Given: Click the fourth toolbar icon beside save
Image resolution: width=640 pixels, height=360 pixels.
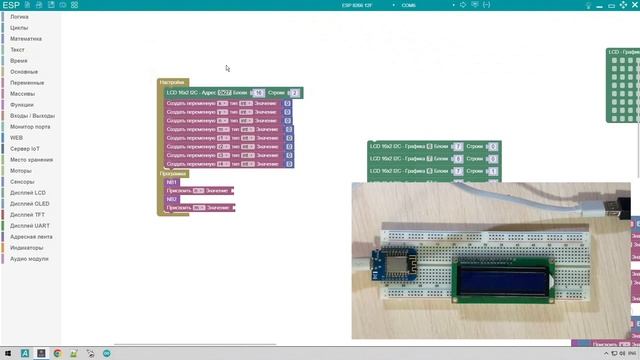Looking at the screenshot, I should (x=62, y=5).
